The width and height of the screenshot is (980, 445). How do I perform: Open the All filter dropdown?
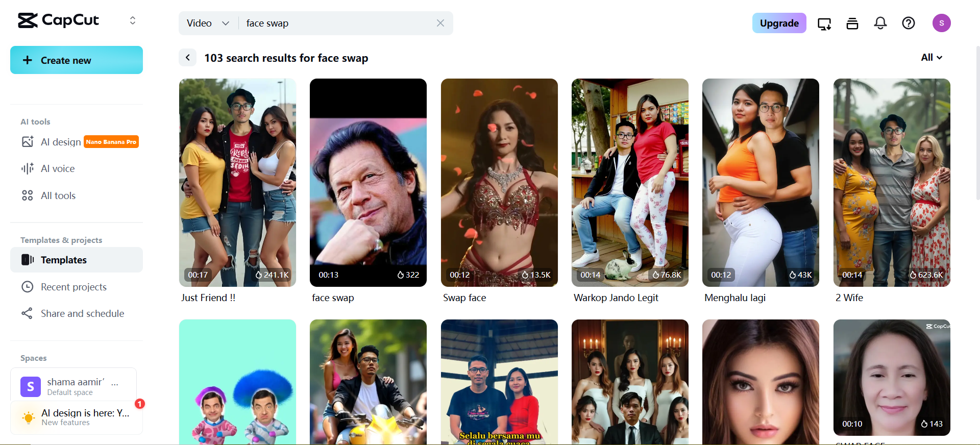(x=932, y=58)
